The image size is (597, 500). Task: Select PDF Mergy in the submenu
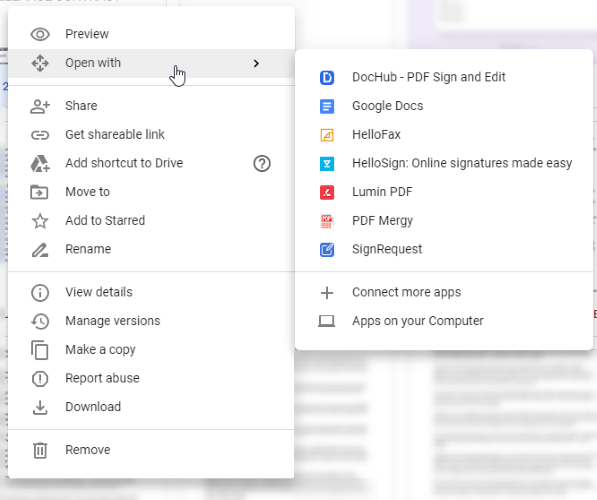(444, 221)
